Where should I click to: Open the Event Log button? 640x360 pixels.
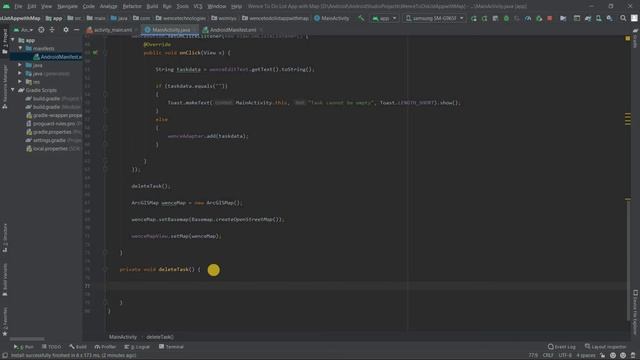click(x=562, y=347)
